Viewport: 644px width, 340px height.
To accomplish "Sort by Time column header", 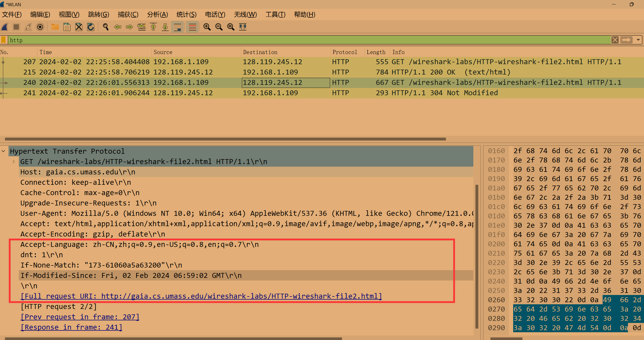I will 94,52.
